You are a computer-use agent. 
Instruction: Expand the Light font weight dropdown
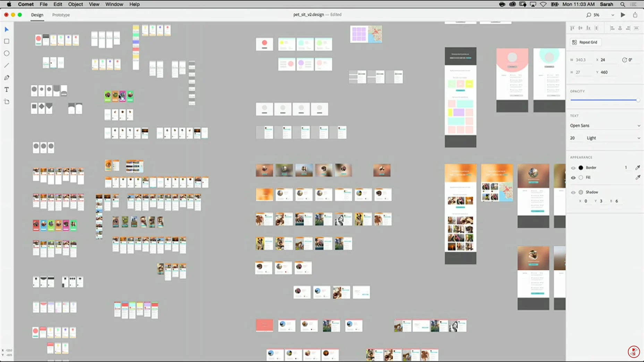pyautogui.click(x=613, y=138)
